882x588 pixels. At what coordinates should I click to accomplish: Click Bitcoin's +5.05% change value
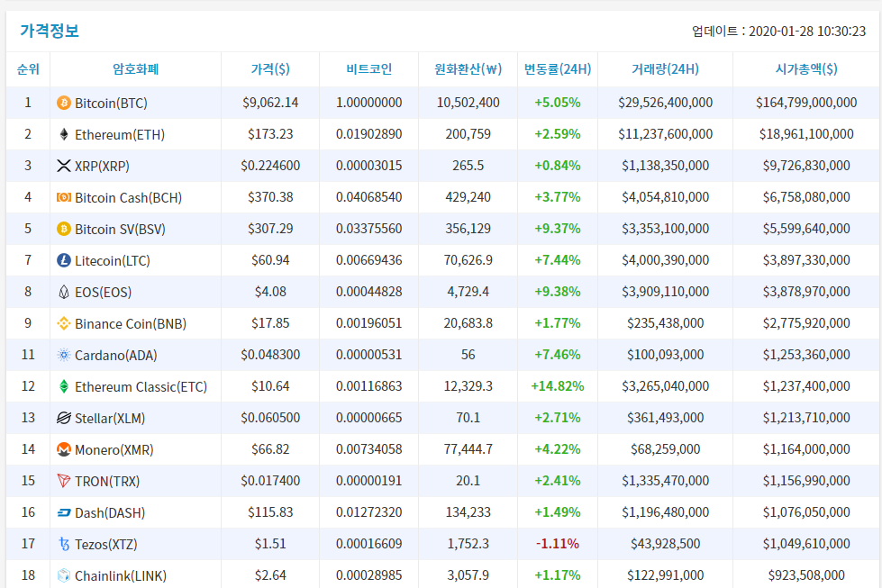pos(558,103)
